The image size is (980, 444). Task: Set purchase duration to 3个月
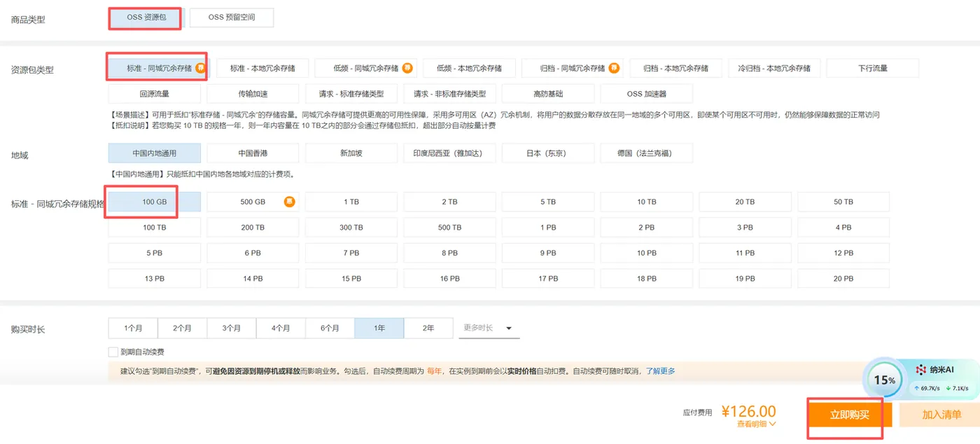click(x=231, y=328)
